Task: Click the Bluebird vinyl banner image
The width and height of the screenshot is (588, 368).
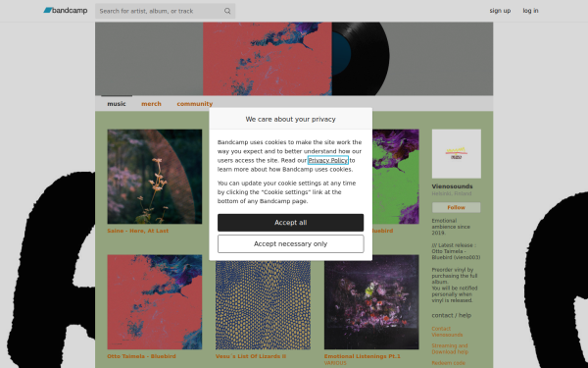Action: (x=294, y=59)
